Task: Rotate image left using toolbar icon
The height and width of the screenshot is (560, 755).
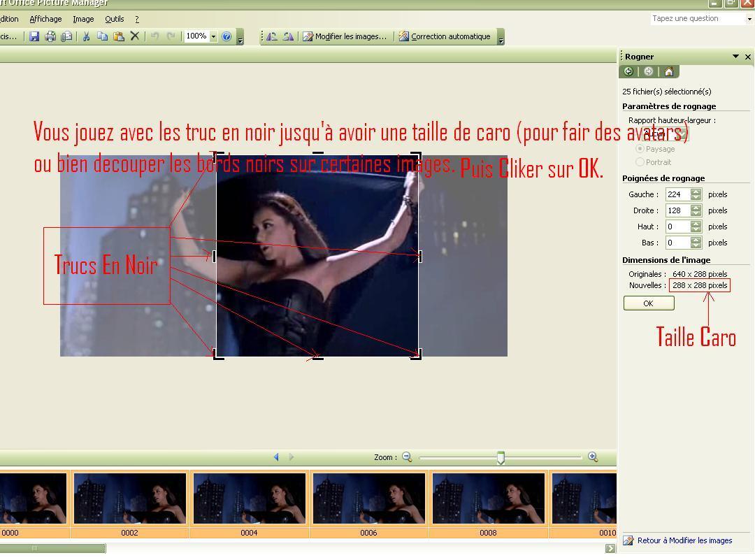Action: [x=272, y=36]
